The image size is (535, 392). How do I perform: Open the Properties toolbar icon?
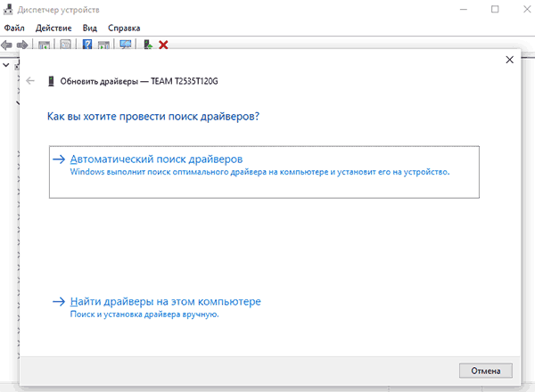pos(65,45)
